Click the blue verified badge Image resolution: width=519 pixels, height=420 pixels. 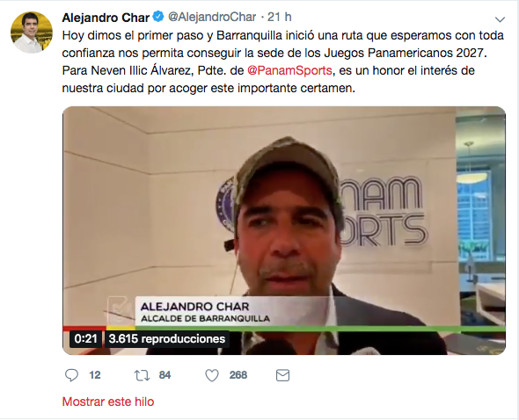coord(158,17)
